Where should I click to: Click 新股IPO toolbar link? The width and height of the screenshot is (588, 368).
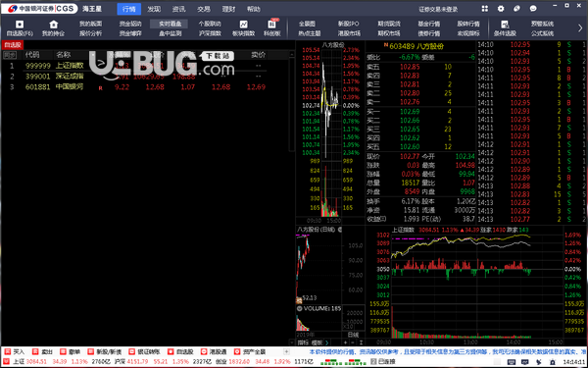348,24
